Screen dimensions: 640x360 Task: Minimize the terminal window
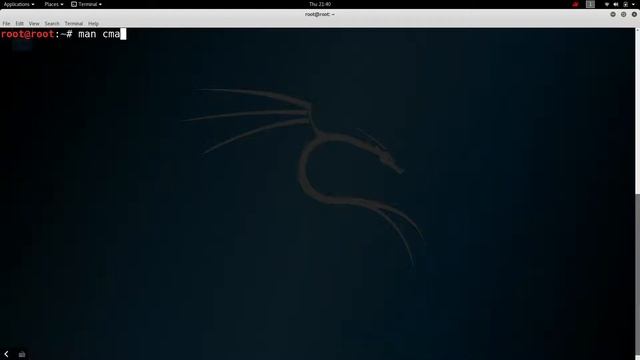coord(613,14)
